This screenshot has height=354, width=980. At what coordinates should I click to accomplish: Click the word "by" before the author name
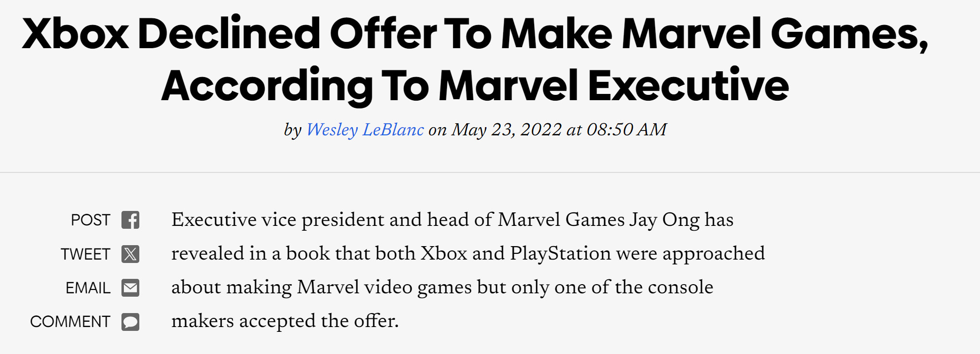tap(293, 130)
